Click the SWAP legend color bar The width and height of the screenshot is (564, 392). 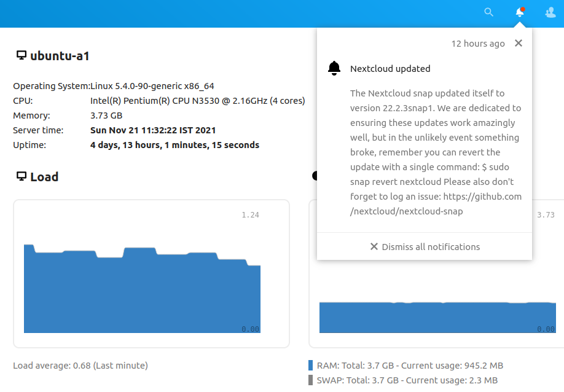[310, 380]
